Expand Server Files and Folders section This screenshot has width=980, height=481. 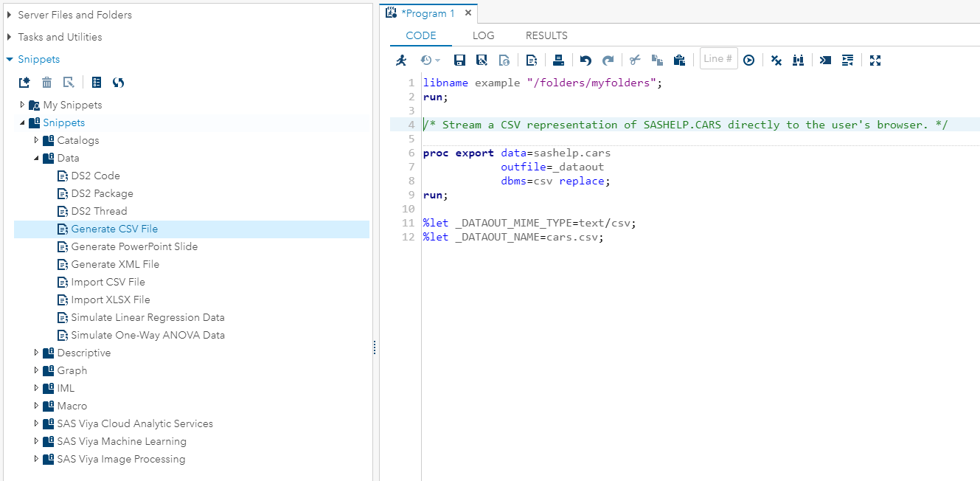point(9,15)
